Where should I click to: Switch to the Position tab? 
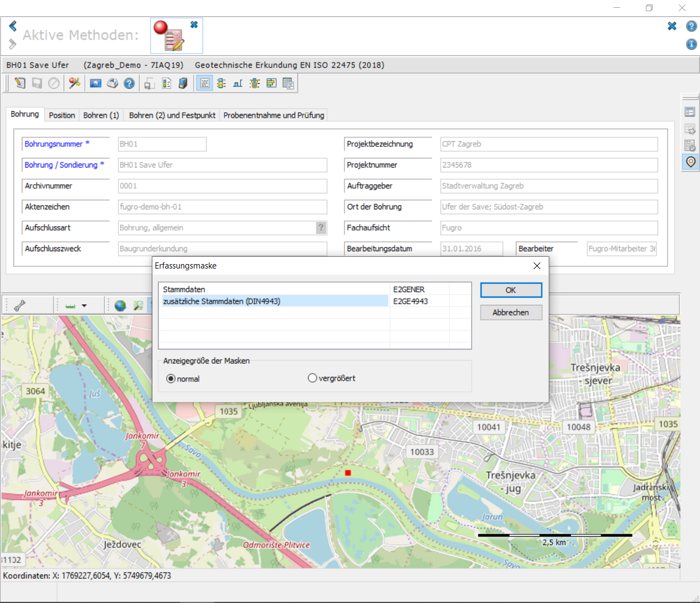(x=62, y=115)
